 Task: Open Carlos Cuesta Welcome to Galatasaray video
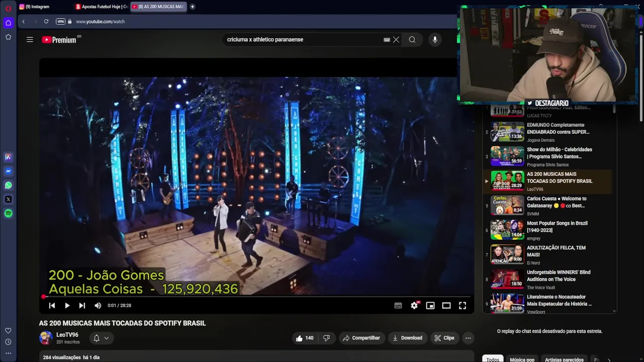coord(548,206)
